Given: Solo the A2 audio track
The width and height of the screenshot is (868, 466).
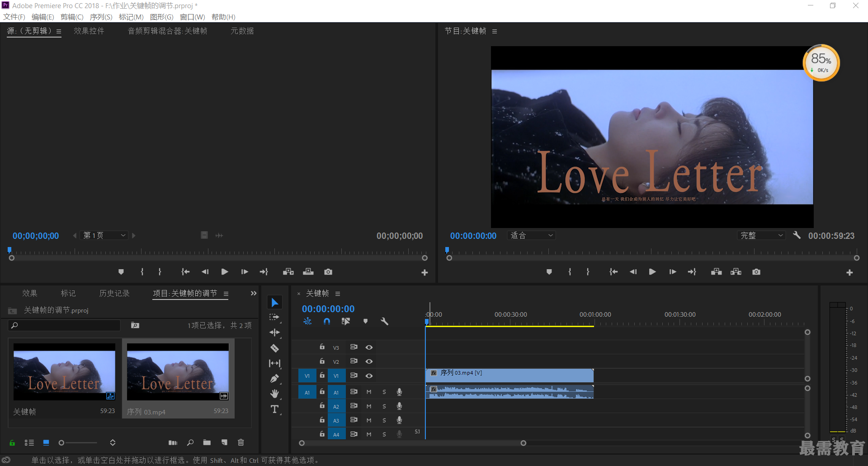Looking at the screenshot, I should tap(384, 406).
